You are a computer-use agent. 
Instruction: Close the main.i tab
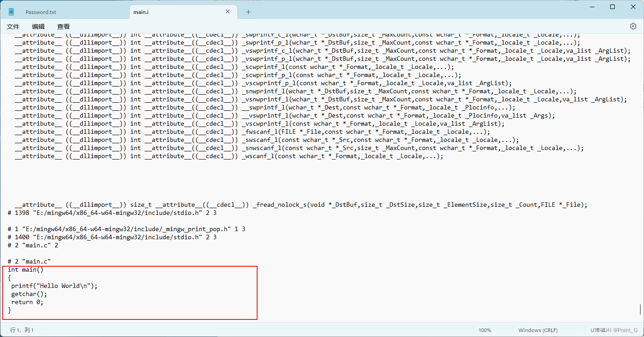pyautogui.click(x=228, y=12)
